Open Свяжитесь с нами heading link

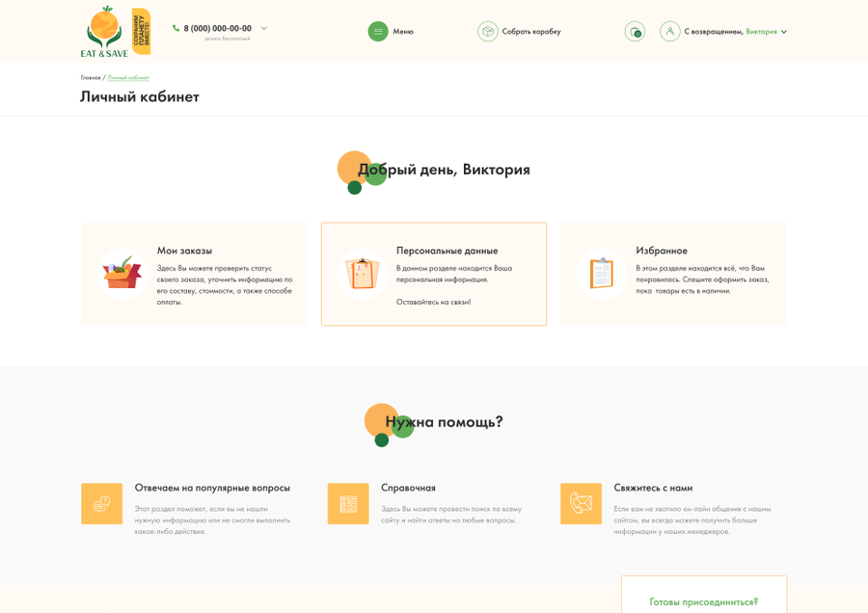653,488
